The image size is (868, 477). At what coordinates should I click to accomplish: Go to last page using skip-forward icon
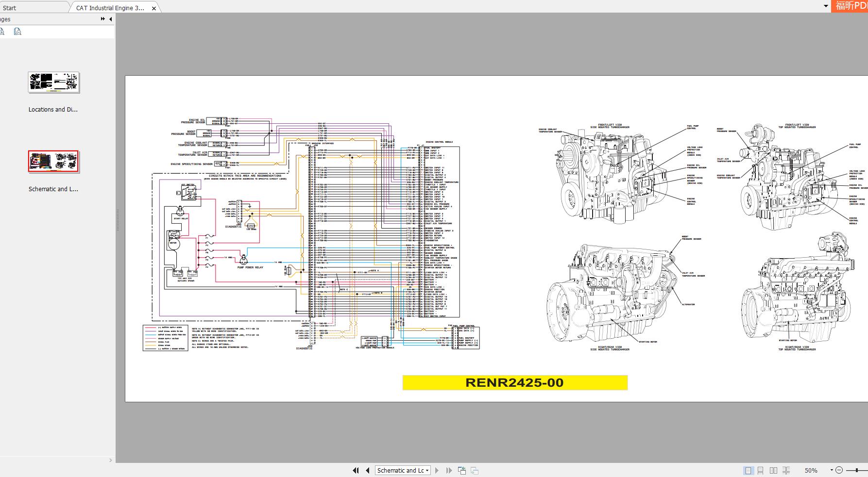(x=449, y=470)
